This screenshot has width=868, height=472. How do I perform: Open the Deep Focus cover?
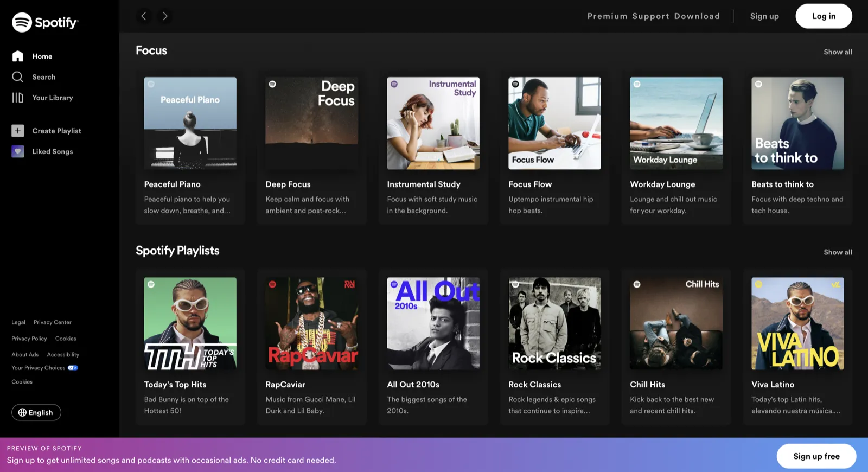(x=312, y=123)
